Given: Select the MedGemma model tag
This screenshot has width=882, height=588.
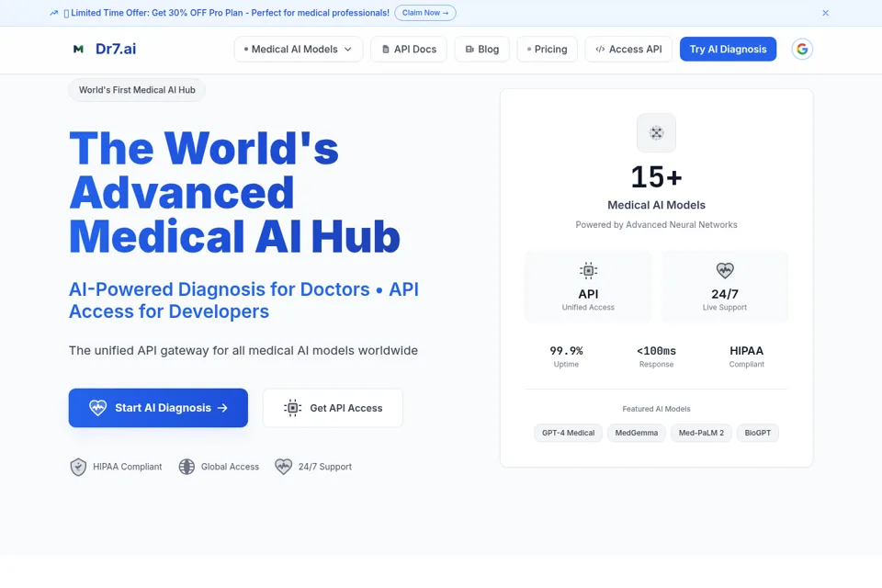Looking at the screenshot, I should click(636, 433).
